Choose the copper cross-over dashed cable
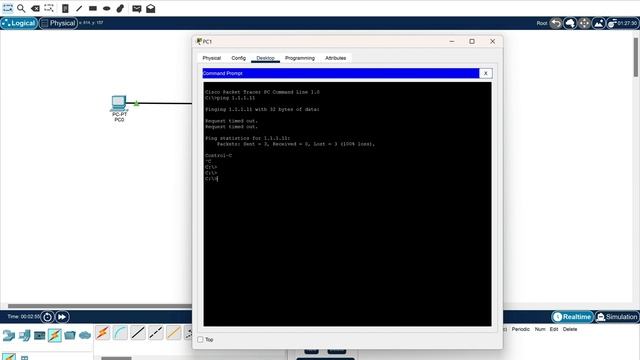The width and height of the screenshot is (640, 360). 156,333
